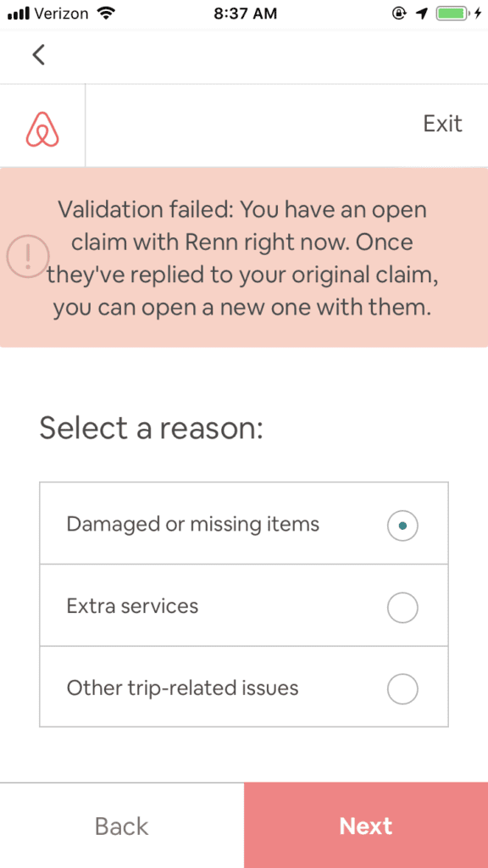Tap the exclamation warning icon
Viewport: 488px width, 868px height.
28,256
